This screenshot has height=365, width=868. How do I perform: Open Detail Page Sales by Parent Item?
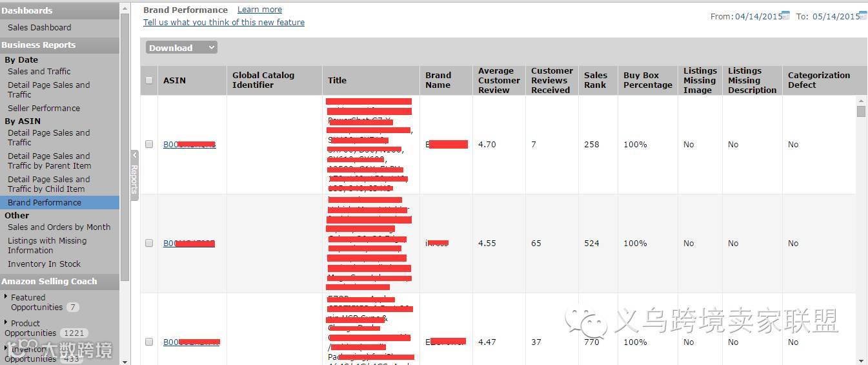tap(50, 161)
